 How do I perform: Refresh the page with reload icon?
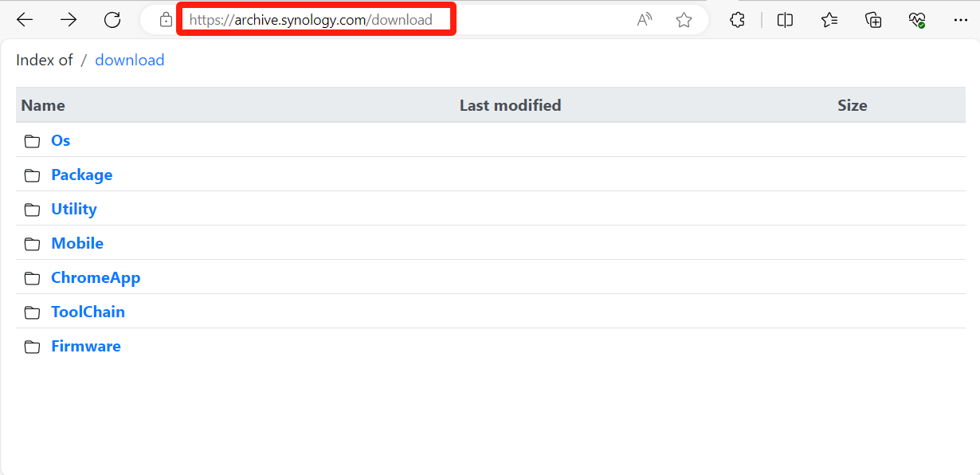pyautogui.click(x=112, y=20)
